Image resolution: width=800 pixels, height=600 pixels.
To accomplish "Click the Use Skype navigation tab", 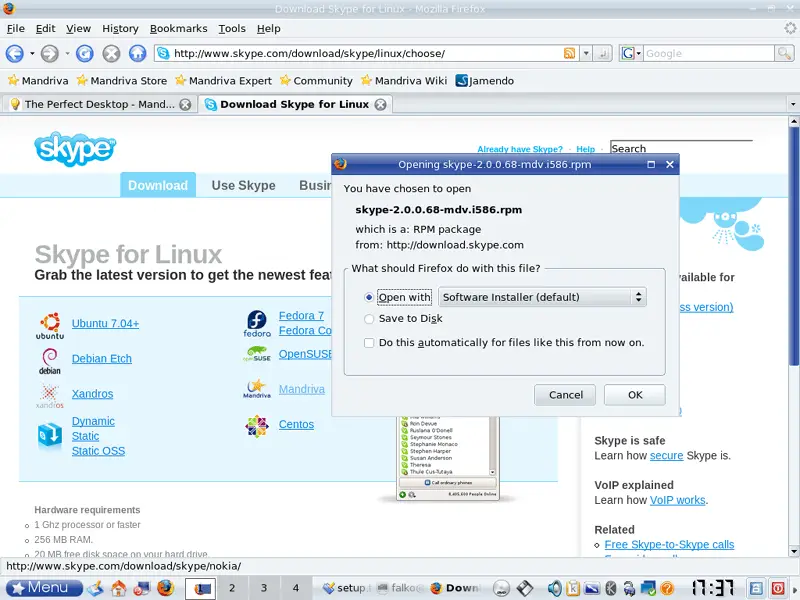I will (243, 185).
